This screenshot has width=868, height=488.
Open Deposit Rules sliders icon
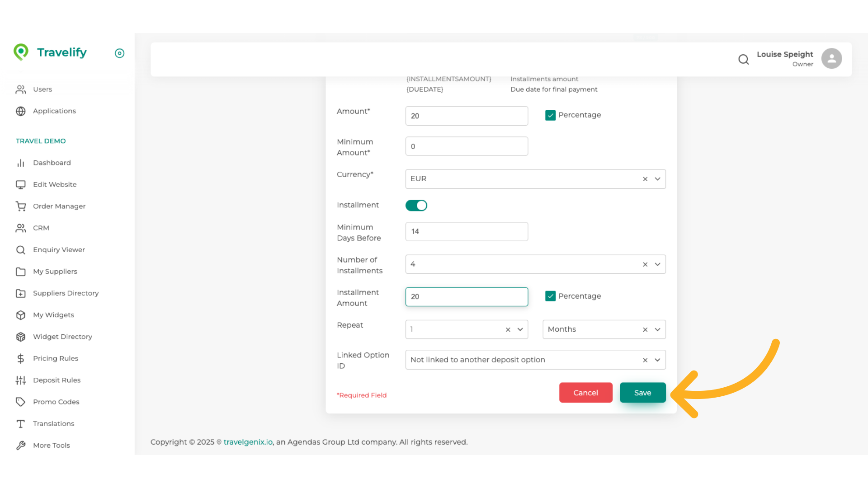(21, 380)
